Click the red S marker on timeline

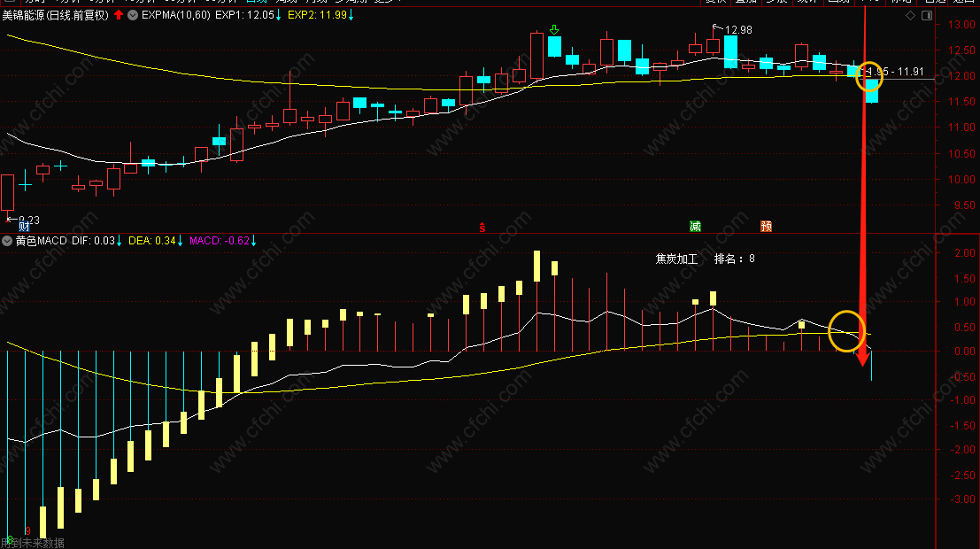[482, 228]
